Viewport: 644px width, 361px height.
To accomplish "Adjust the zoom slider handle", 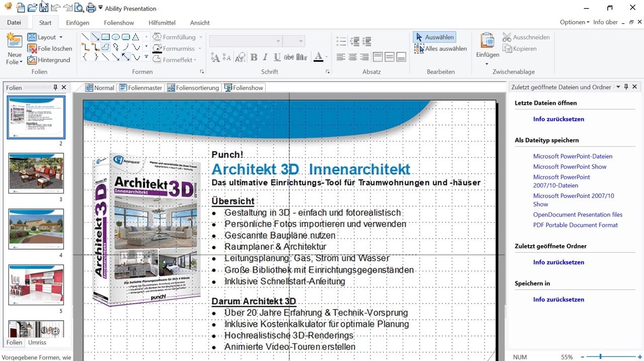I will coord(600,357).
